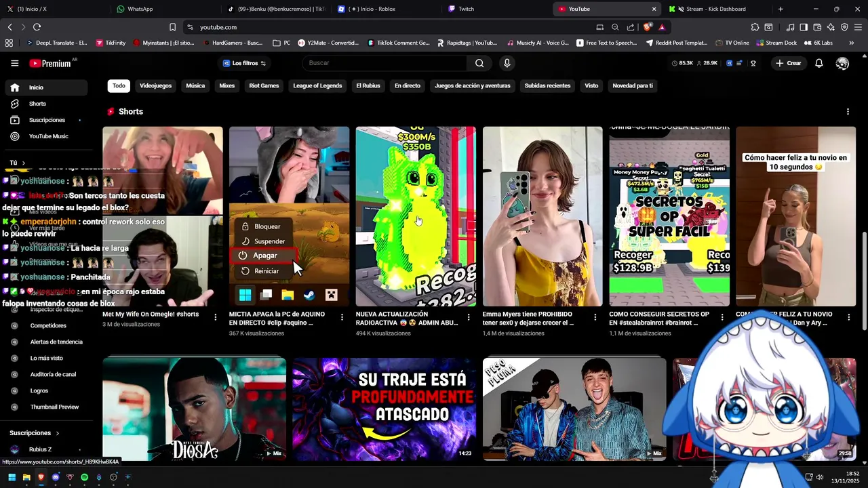Open the SU TRAJE ESTÁ ATASCADO video thumbnail
868x488 pixels.
click(384, 409)
